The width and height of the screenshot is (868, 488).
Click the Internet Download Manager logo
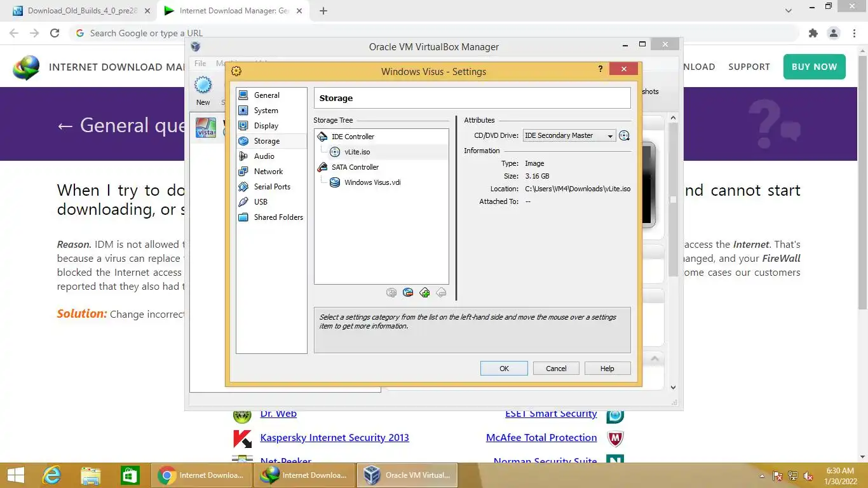[26, 67]
